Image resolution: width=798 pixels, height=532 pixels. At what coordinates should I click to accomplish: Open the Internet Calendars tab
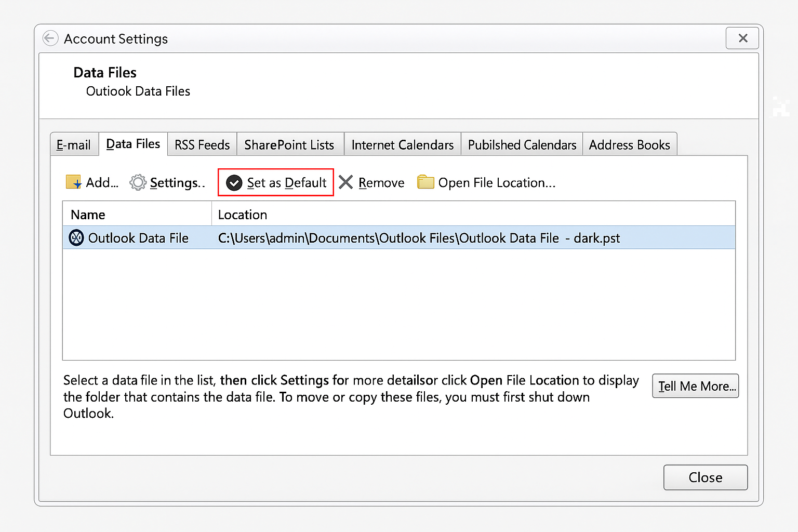coord(402,144)
